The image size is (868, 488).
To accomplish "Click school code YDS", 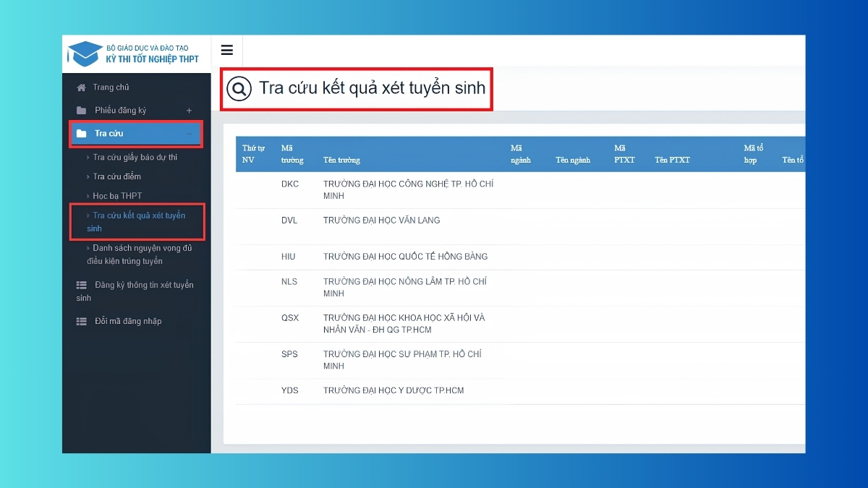I will (x=290, y=390).
